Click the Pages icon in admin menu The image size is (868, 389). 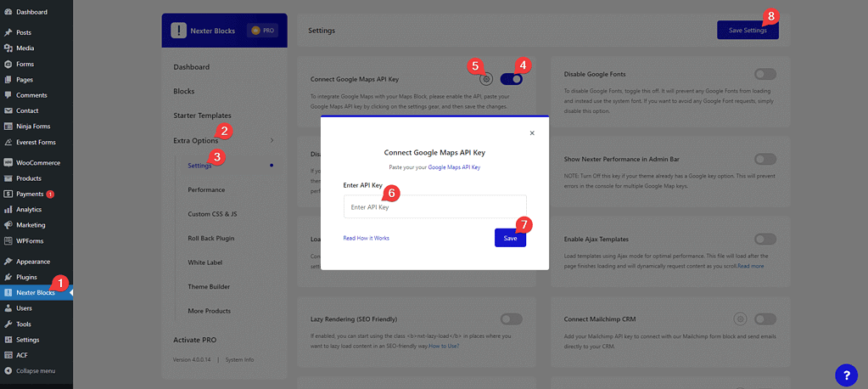(8, 79)
